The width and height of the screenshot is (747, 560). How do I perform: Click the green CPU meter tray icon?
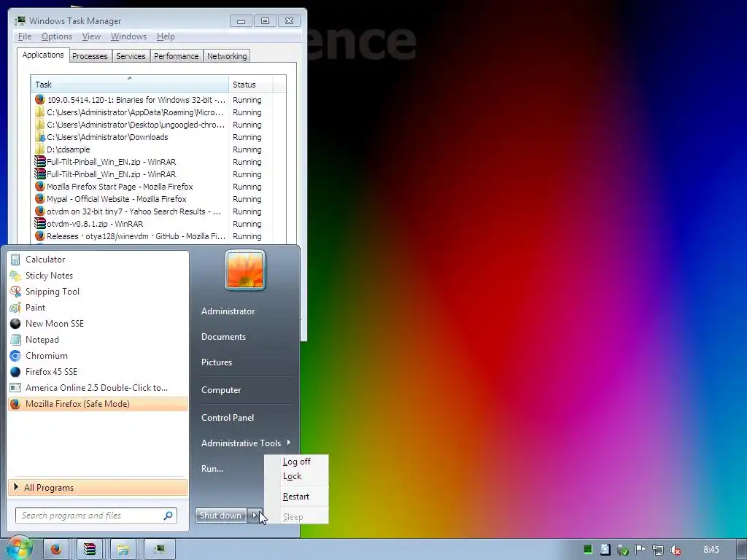coord(588,550)
